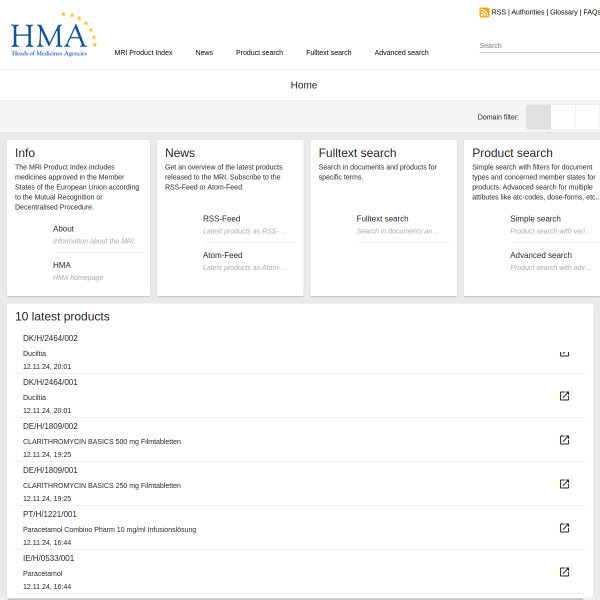The height and width of the screenshot is (600, 600).
Task: Select product code IE/H/0533/001
Action: 49,558
